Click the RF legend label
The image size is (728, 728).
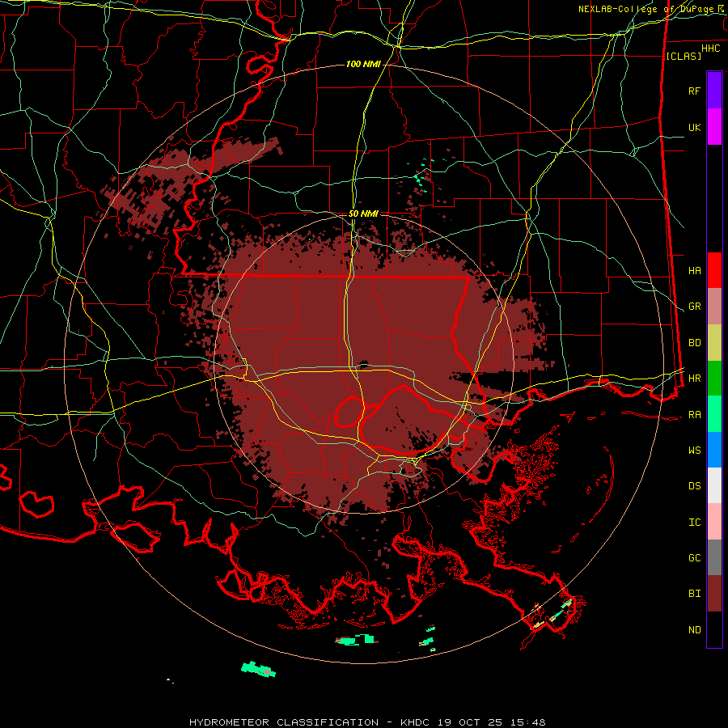point(694,91)
